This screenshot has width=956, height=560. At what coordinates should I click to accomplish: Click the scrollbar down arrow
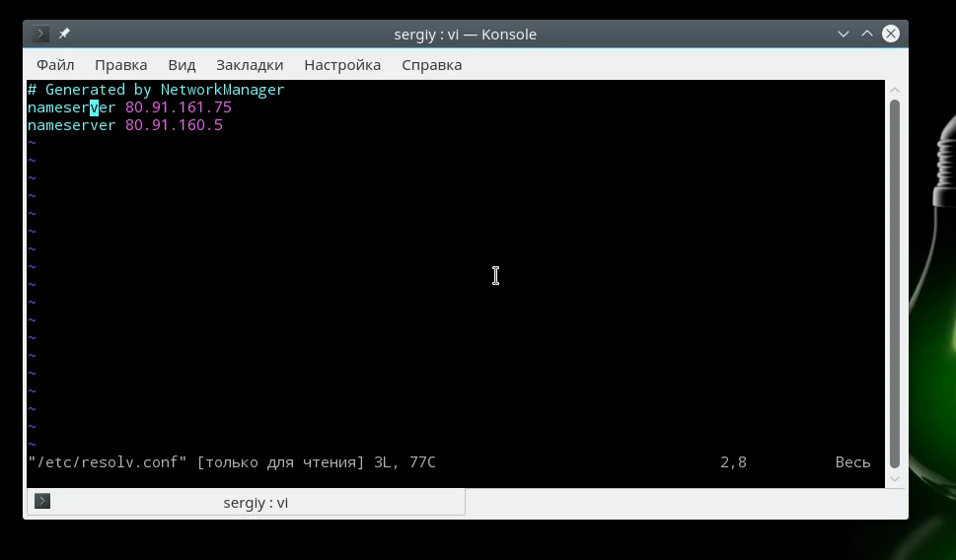coord(895,479)
